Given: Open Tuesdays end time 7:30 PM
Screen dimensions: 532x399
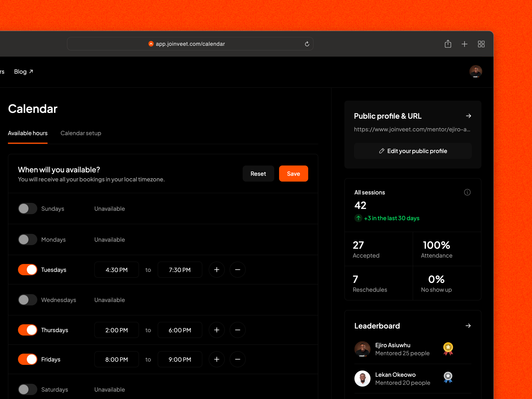Looking at the screenshot, I should pyautogui.click(x=180, y=270).
